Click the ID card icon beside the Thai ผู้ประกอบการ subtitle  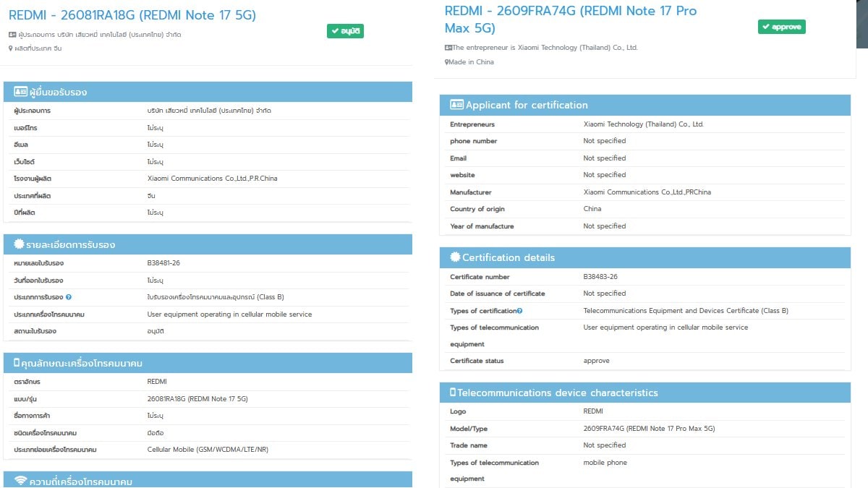click(x=12, y=35)
